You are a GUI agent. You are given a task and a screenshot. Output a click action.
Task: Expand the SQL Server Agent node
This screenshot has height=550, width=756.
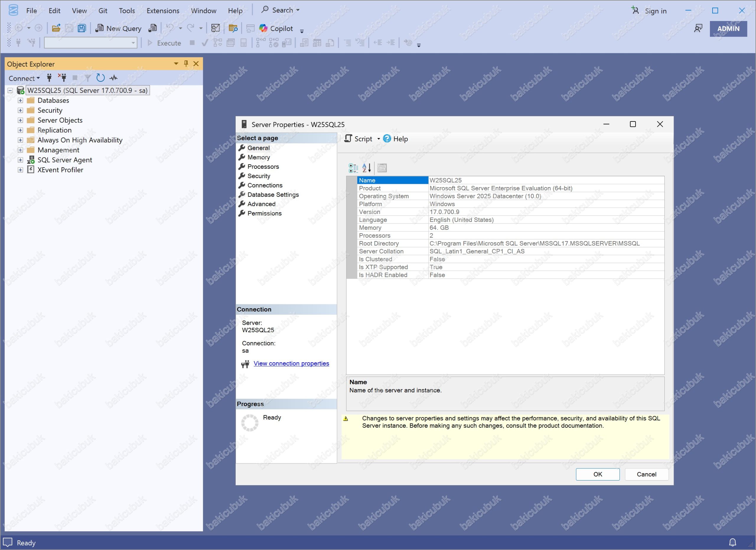pos(20,160)
